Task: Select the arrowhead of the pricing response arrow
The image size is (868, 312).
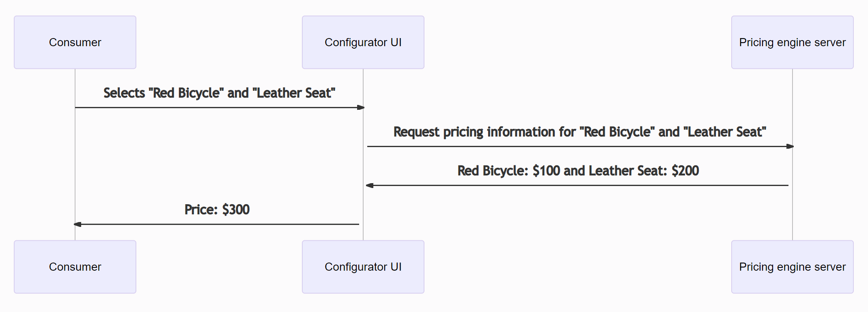Action: pyautogui.click(x=370, y=185)
